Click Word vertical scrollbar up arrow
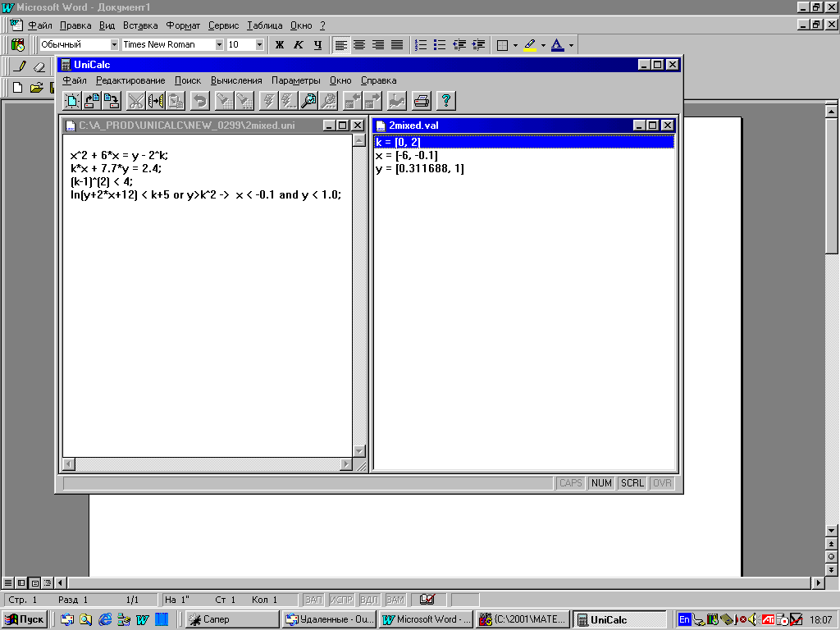 tap(831, 111)
